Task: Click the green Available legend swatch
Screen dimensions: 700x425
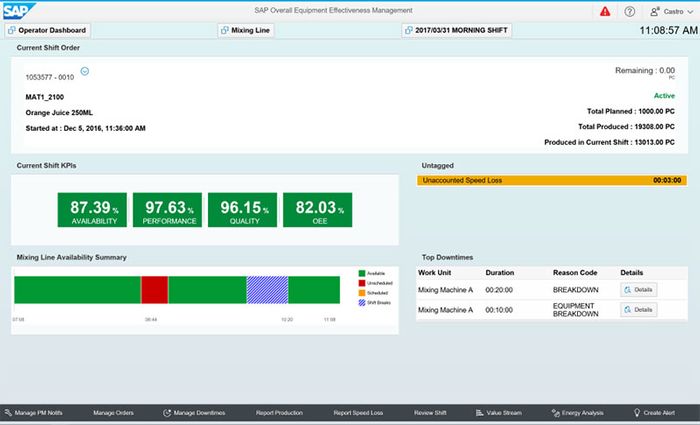Action: tap(362, 273)
